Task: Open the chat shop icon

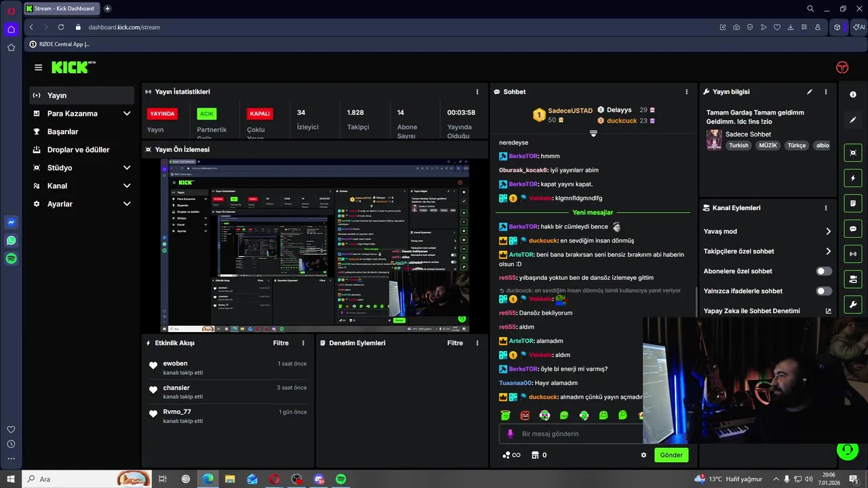Action: pyautogui.click(x=535, y=455)
